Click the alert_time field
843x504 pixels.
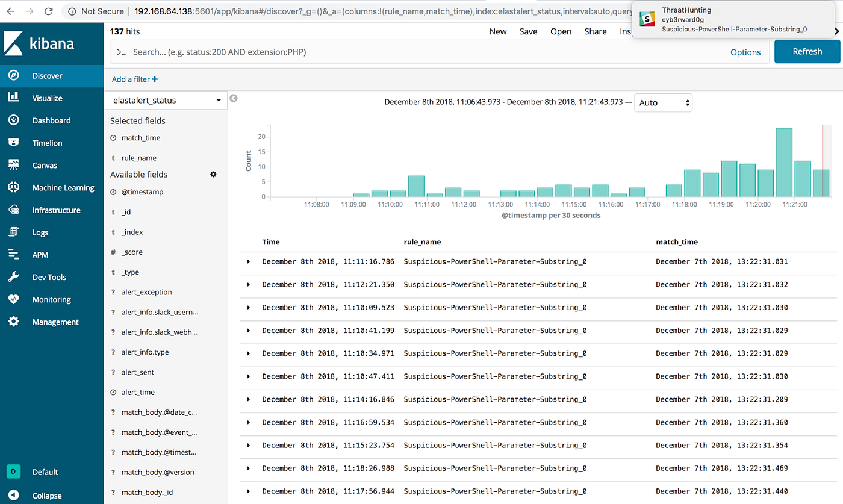click(138, 392)
